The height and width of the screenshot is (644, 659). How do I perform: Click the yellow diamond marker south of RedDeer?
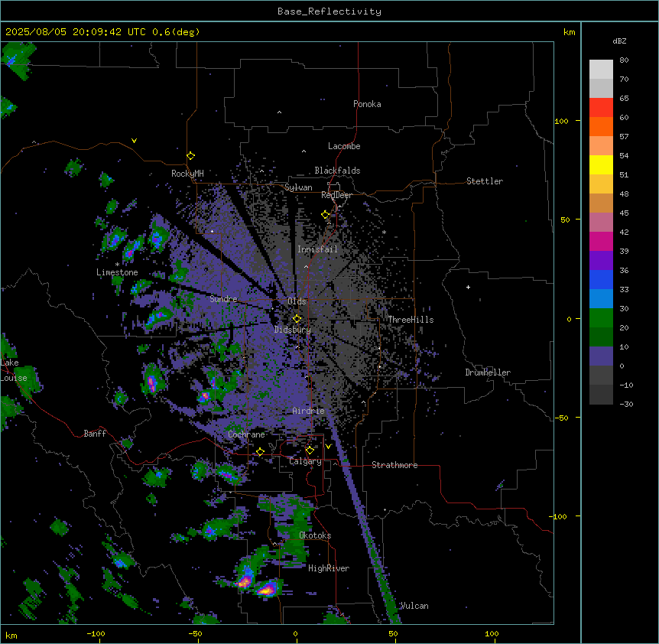[x=326, y=215]
